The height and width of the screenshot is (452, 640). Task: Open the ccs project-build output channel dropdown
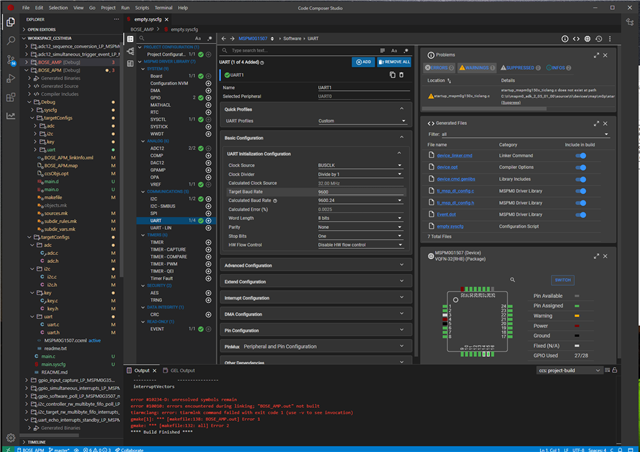tap(569, 370)
